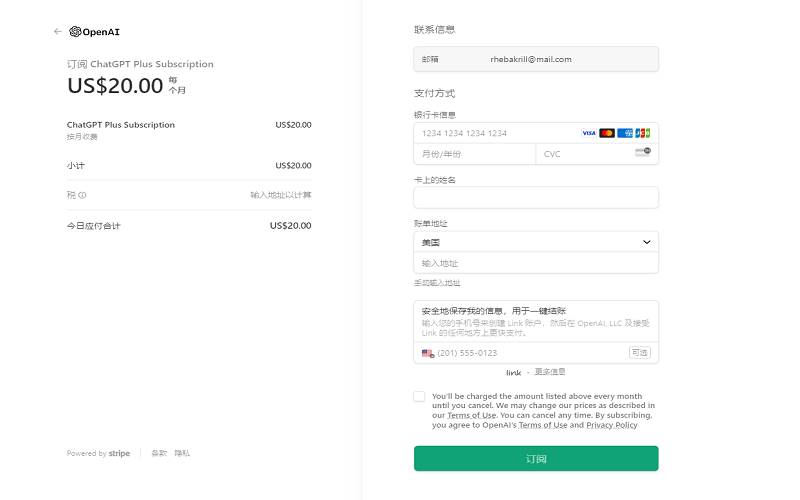Viewport: 800px width, 500px height.
Task: Open the billing country dropdown showing 美国
Action: click(536, 242)
